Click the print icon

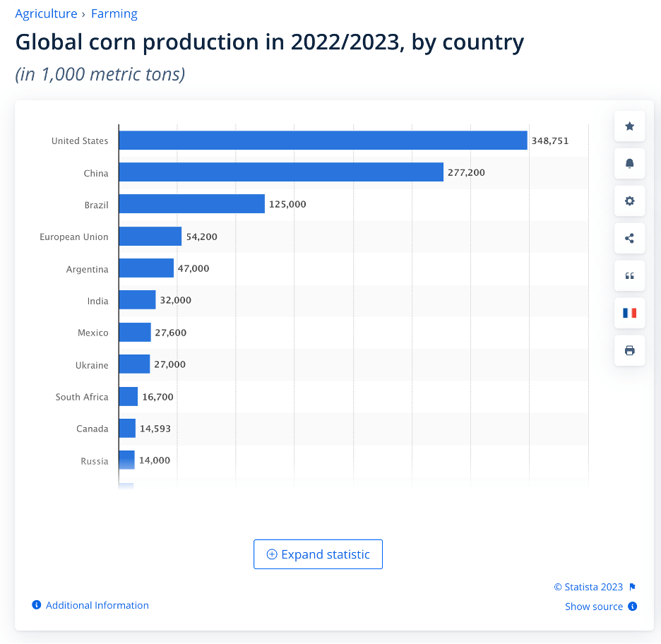[x=629, y=350]
